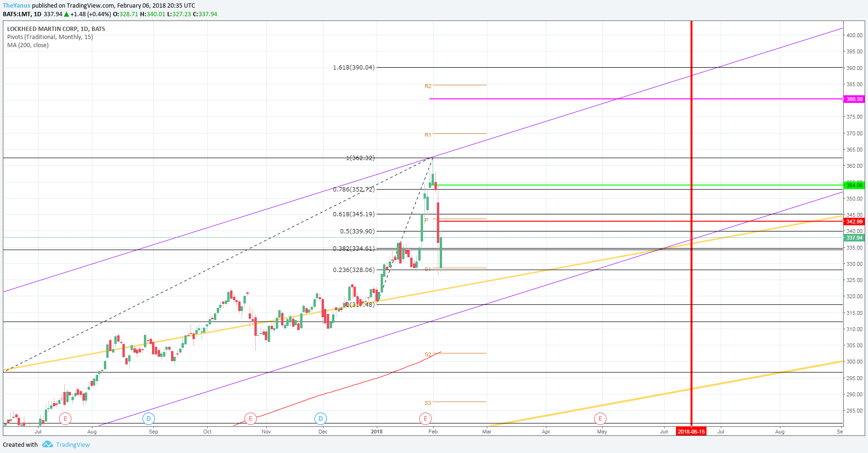This screenshot has height=453, width=868.
Task: Click the R1 pivot resistance label
Action: tap(428, 135)
